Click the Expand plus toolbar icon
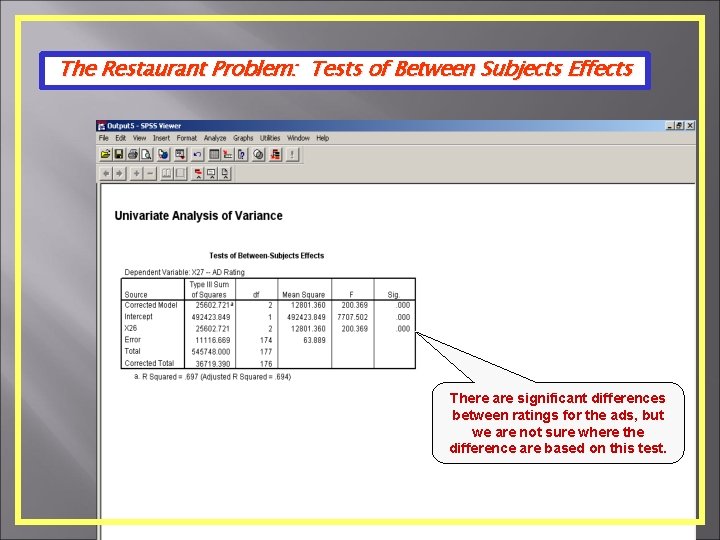Image resolution: width=720 pixels, height=540 pixels. pyautogui.click(x=136, y=174)
